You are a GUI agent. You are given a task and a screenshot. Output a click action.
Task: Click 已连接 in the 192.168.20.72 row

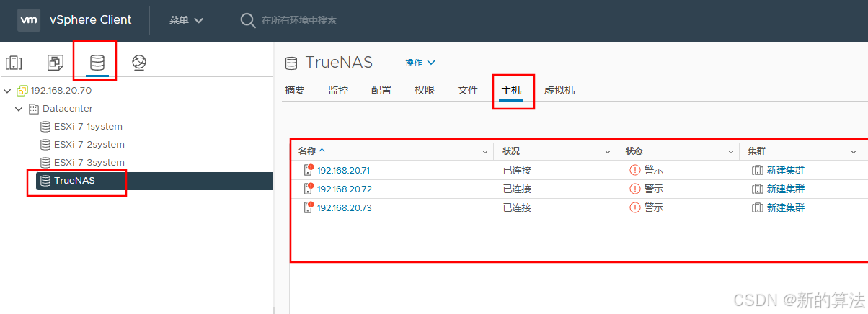517,189
